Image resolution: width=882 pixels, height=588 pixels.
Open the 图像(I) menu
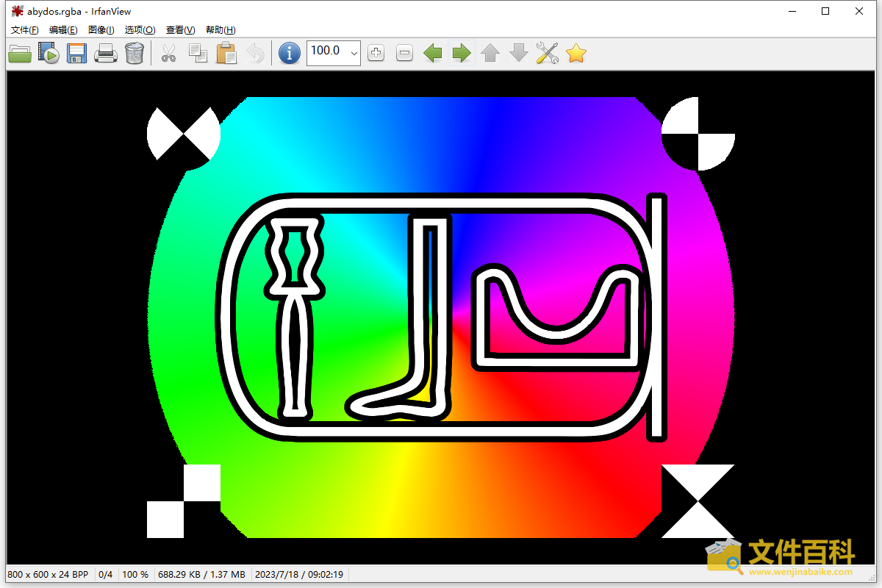[101, 30]
